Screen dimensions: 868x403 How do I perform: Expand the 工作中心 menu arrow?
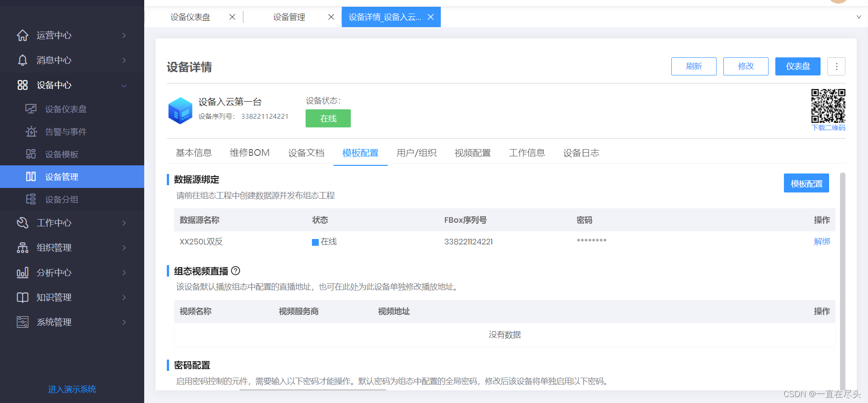[124, 223]
